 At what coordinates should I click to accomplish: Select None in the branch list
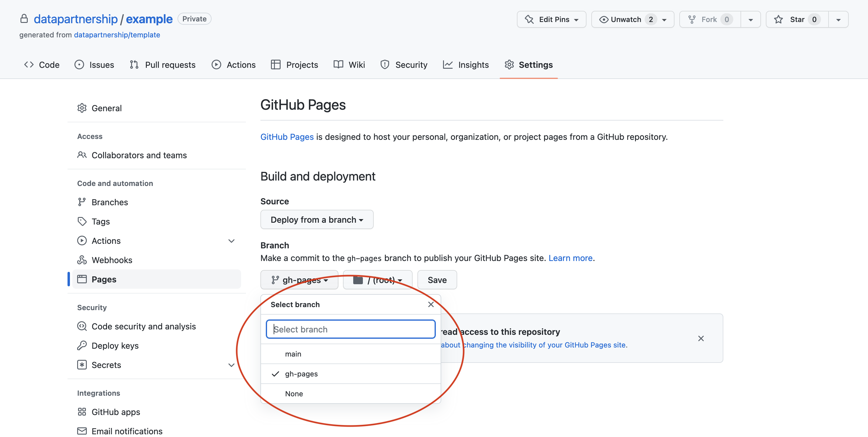pyautogui.click(x=294, y=394)
